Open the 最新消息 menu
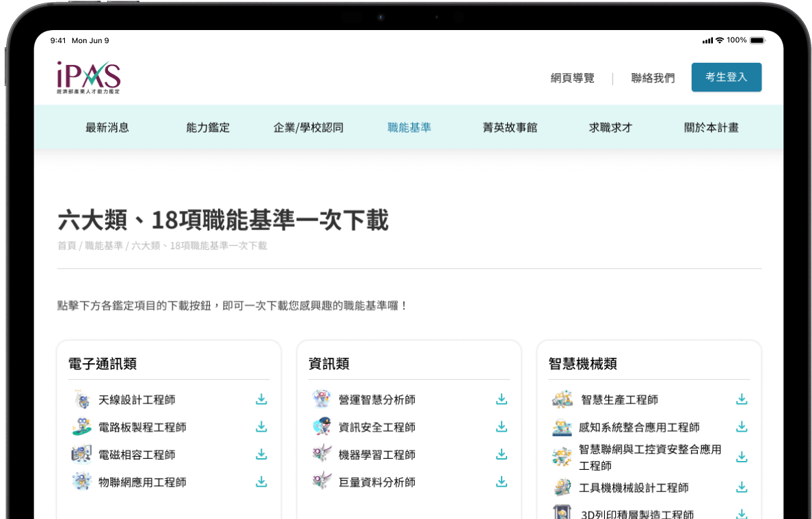The image size is (812, 519). click(x=107, y=128)
